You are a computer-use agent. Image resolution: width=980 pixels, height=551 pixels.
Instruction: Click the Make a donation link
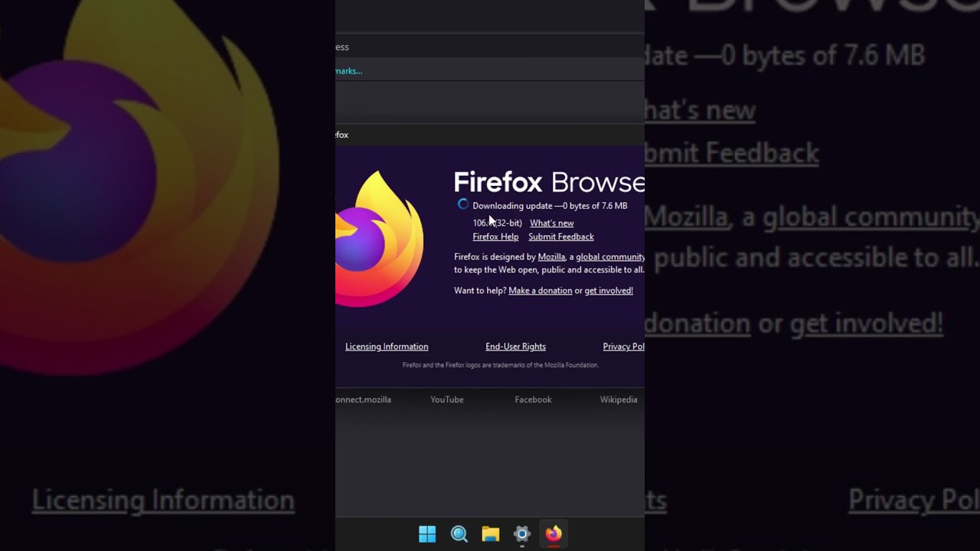541,290
